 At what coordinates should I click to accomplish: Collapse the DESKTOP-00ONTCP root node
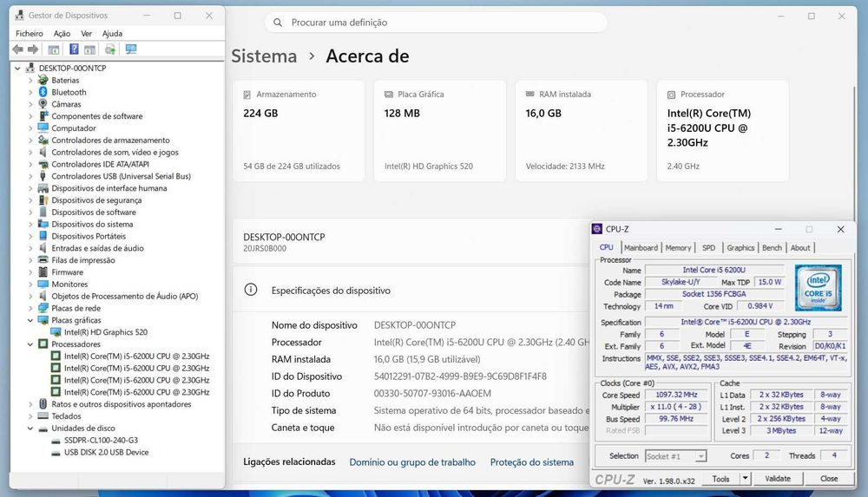pyautogui.click(x=17, y=68)
